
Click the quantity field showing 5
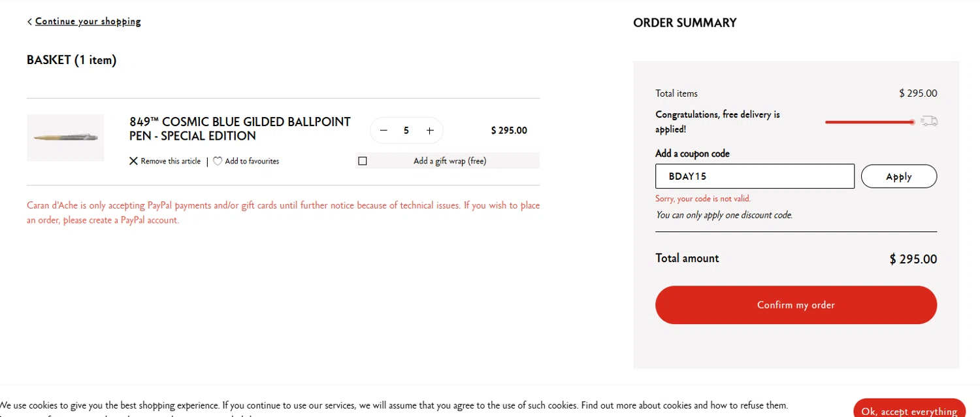point(406,131)
